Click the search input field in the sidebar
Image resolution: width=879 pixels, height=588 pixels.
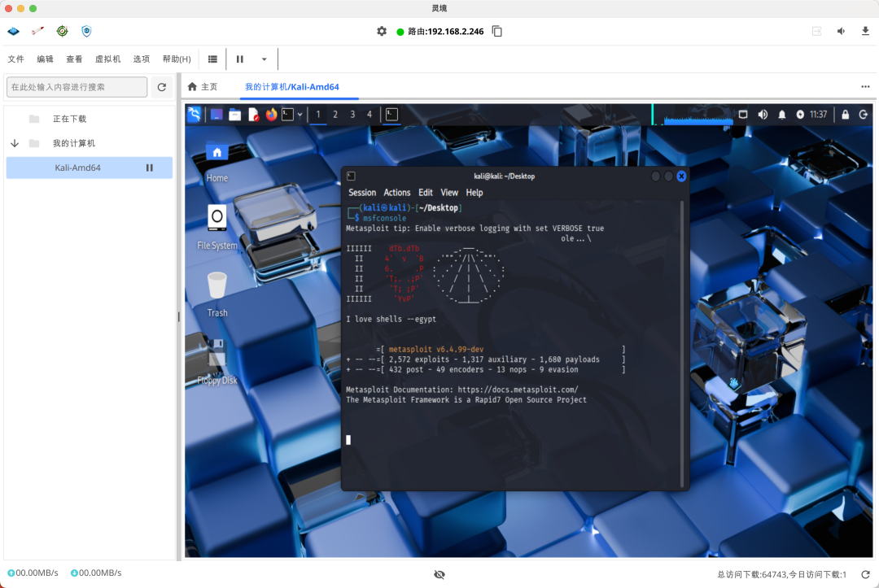[x=76, y=86]
